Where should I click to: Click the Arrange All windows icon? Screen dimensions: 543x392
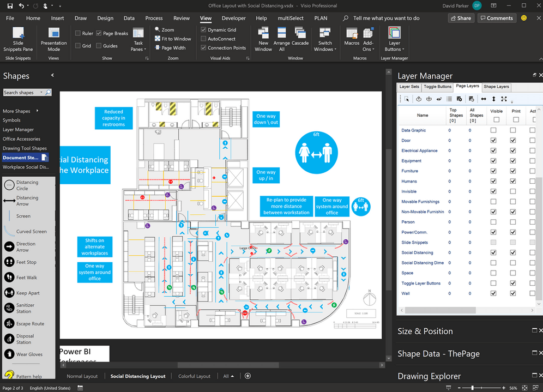point(281,39)
